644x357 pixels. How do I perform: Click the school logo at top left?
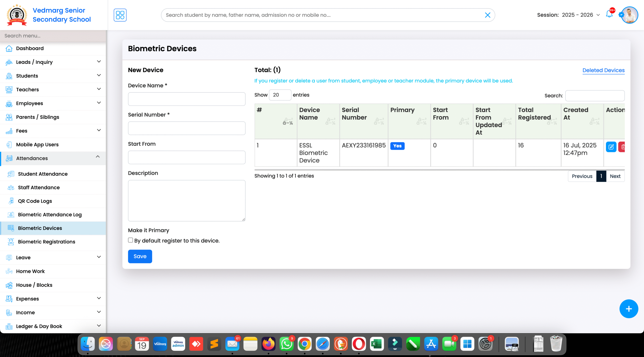(x=17, y=15)
